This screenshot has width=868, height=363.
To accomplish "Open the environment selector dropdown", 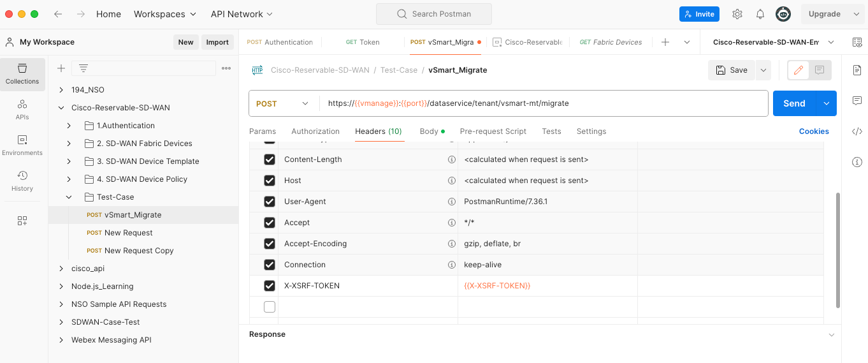I will [x=772, y=42].
